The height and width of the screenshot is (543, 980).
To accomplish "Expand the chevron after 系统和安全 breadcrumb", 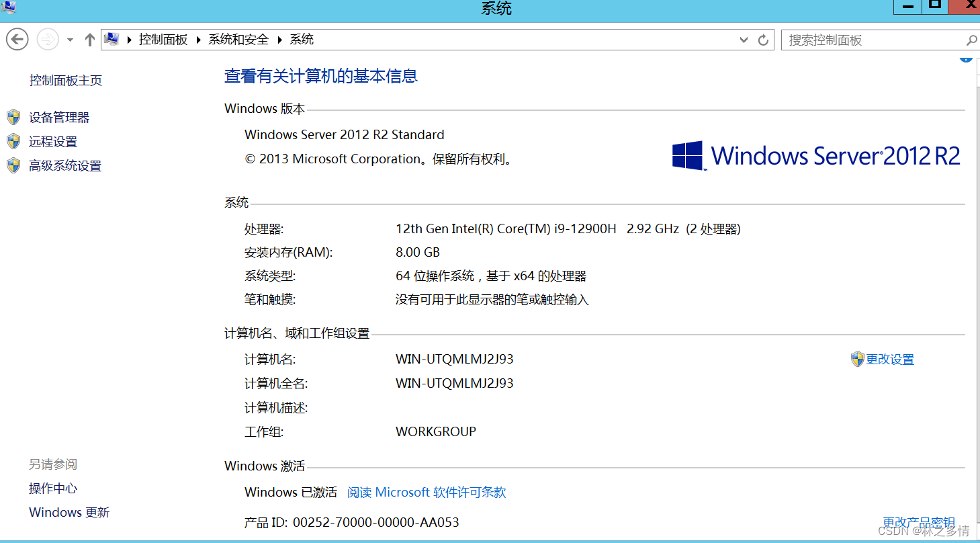I will coord(279,40).
